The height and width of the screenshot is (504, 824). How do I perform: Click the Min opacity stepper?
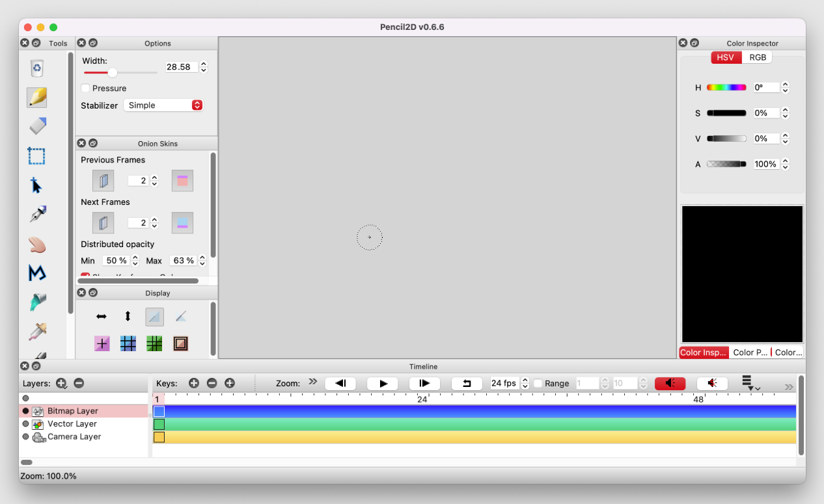(x=135, y=261)
